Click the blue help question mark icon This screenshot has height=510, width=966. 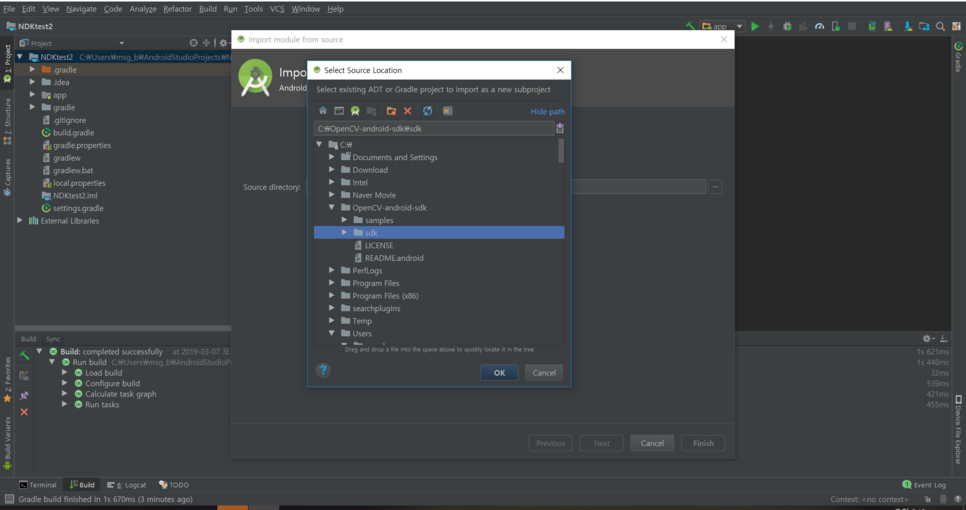323,370
